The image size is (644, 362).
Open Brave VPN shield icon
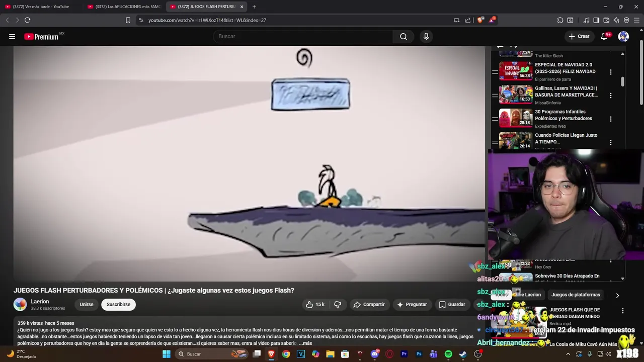pos(626,20)
